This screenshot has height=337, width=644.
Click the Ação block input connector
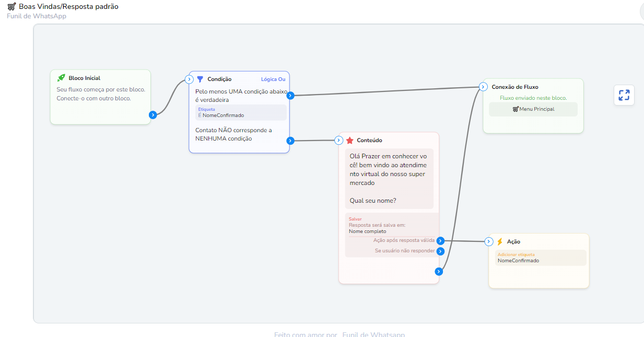pyautogui.click(x=489, y=241)
